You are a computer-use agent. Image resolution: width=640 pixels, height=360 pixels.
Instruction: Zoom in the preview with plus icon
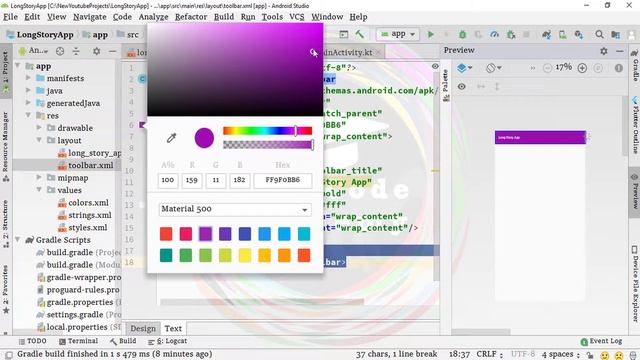click(x=582, y=68)
